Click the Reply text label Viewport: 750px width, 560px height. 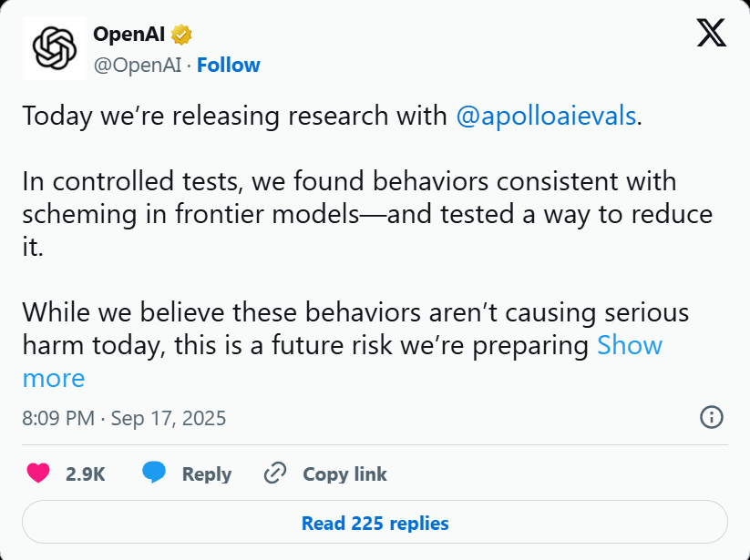[x=206, y=473]
